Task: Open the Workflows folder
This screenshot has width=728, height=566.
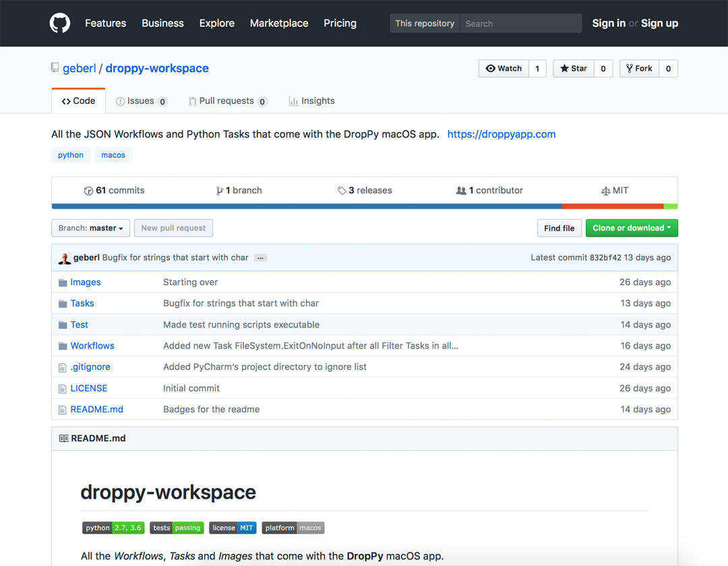Action: [92, 346]
